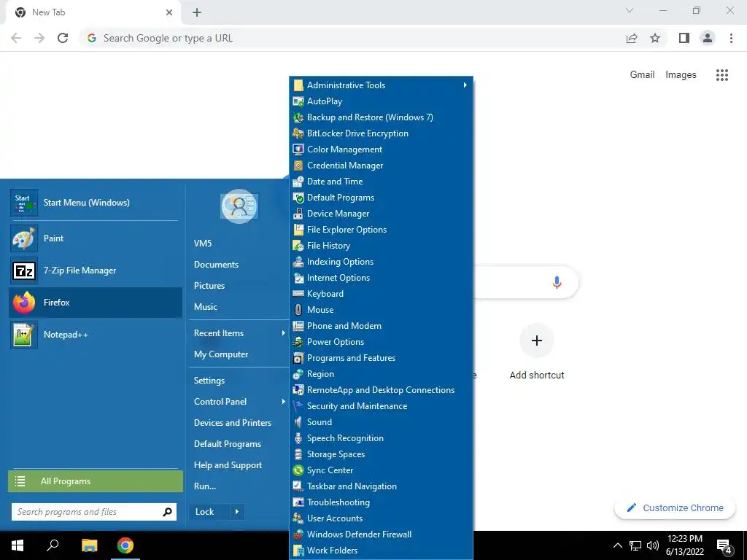Choose Region menu entry

(381, 374)
